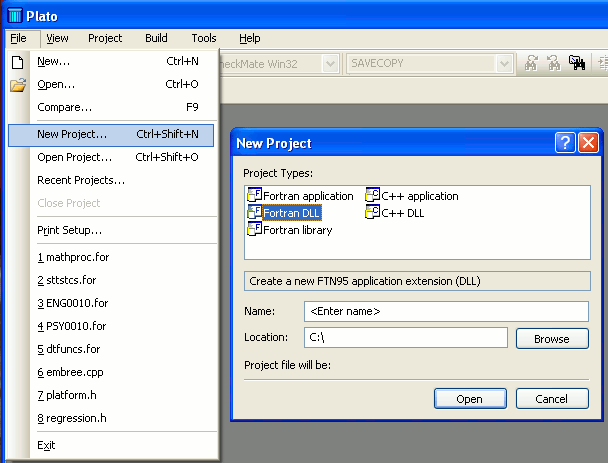The width and height of the screenshot is (608, 463).
Task: Click the Name input field
Action: coord(446,311)
